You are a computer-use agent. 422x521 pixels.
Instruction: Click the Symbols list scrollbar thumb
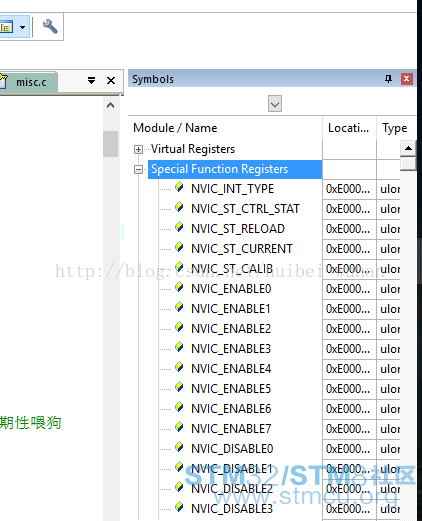coord(408,163)
